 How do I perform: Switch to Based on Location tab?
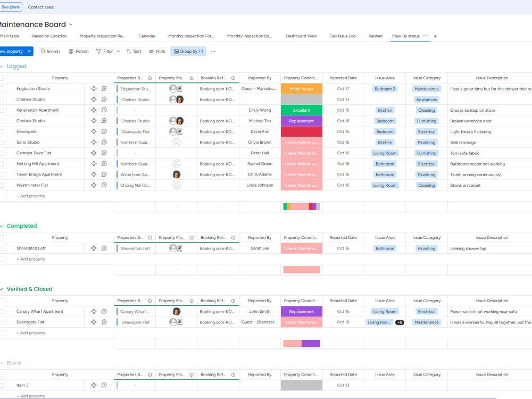pyautogui.click(x=49, y=36)
